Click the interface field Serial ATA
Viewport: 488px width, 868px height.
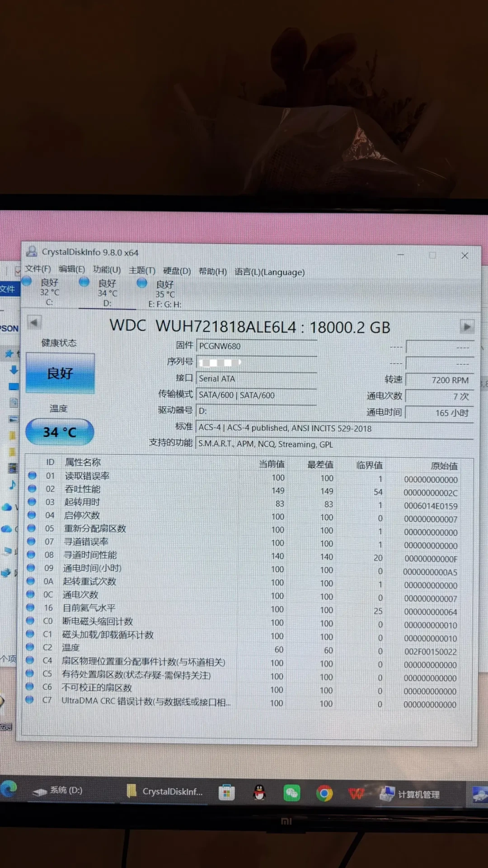pos(257,379)
